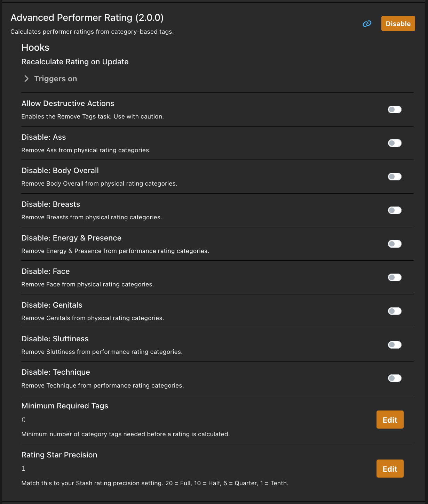The image size is (428, 504).
Task: Click the Recalculate Rating on Update hook
Action: point(75,62)
